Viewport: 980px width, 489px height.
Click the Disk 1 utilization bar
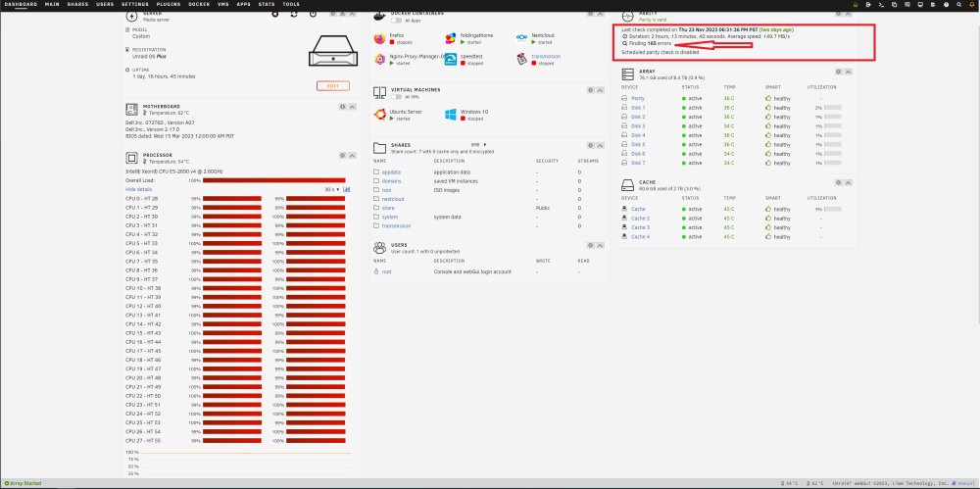[832, 108]
